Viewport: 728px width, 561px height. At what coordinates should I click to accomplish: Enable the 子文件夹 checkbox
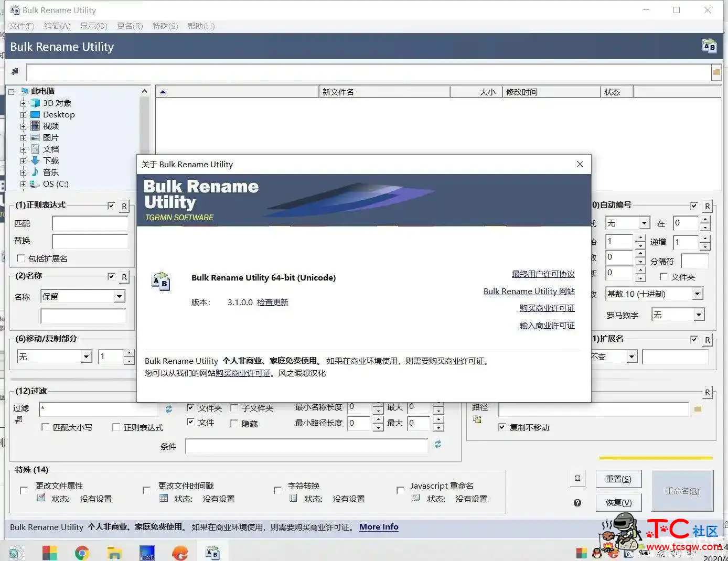[x=234, y=407]
